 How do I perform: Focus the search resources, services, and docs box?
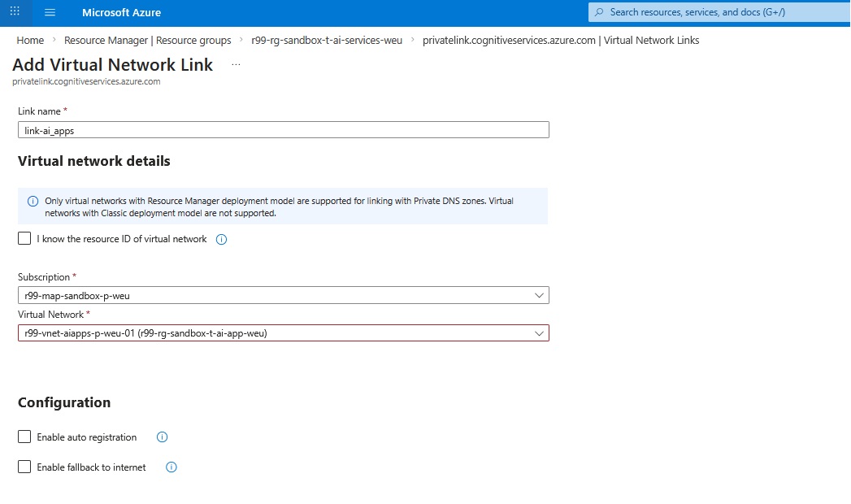point(697,12)
